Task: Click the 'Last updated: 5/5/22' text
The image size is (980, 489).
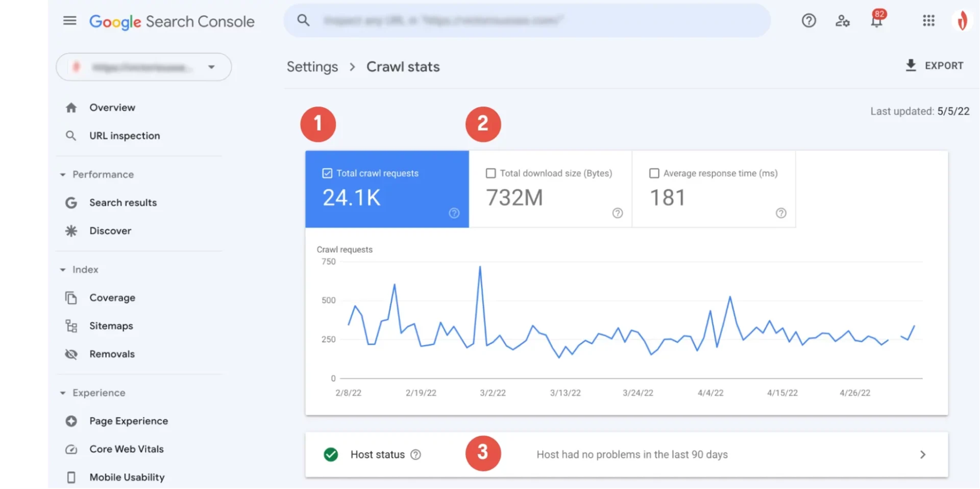Action: tap(920, 111)
